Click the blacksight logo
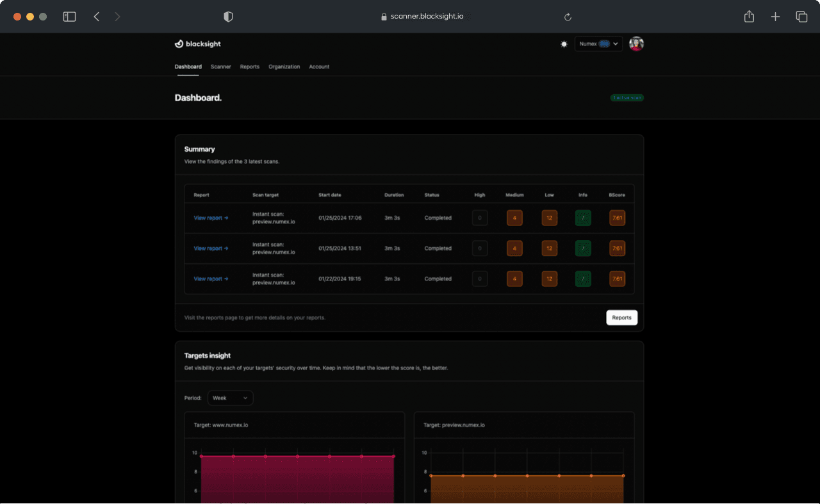820x504 pixels. [x=198, y=44]
